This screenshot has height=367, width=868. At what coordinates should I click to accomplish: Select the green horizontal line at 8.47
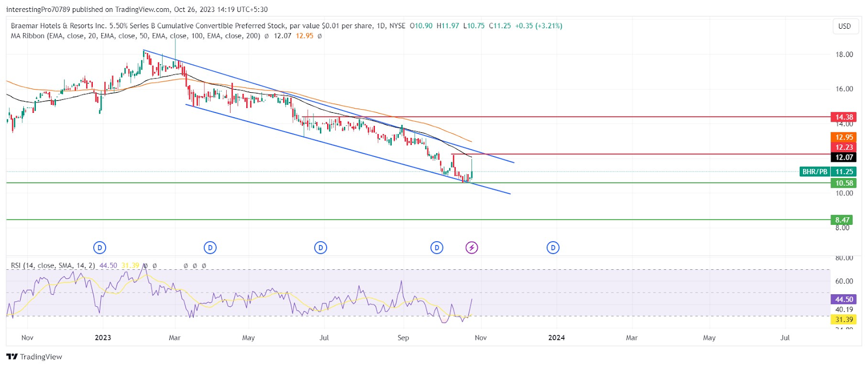click(x=418, y=220)
